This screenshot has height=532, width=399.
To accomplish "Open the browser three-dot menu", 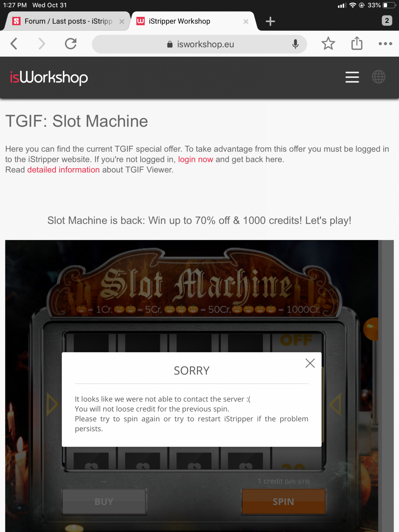I will [385, 44].
